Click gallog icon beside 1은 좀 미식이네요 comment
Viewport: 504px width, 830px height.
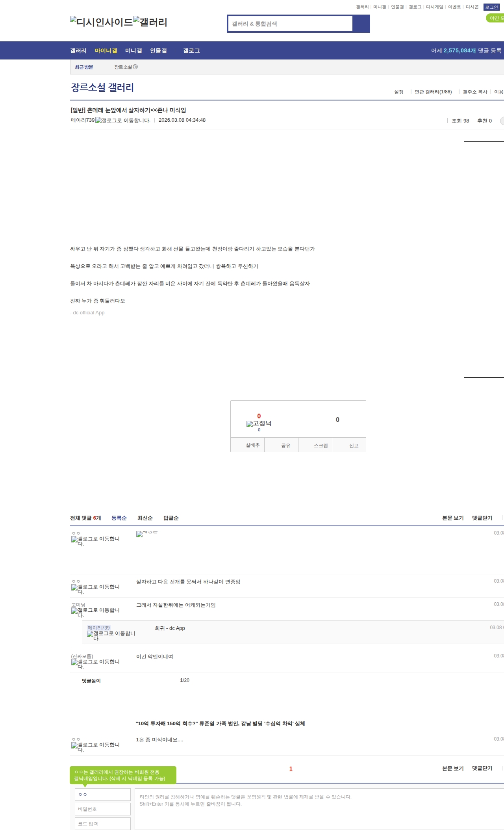[95, 747]
